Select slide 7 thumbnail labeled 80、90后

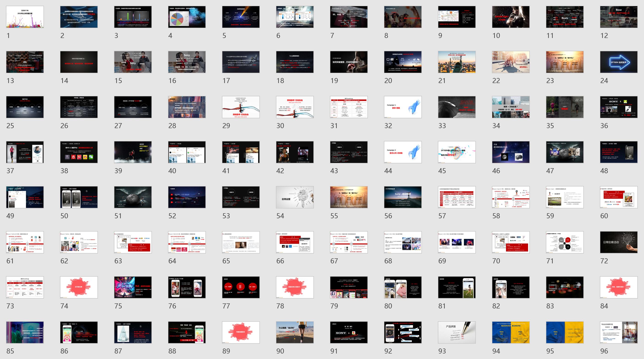[349, 17]
